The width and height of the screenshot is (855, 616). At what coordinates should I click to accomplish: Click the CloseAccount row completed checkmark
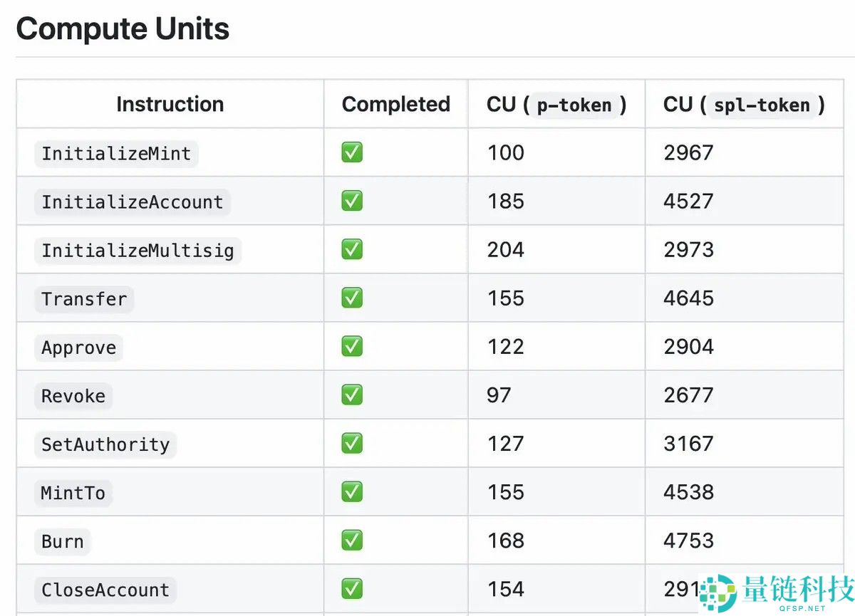pos(352,588)
